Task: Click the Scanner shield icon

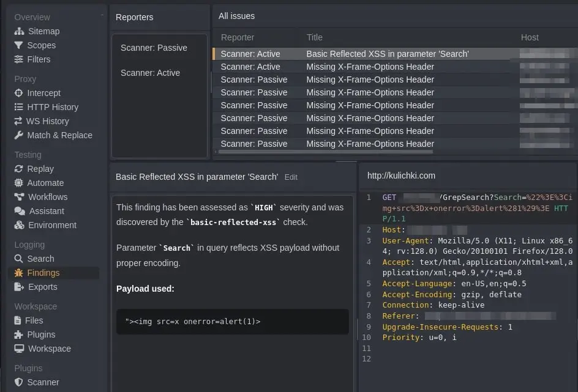Action: 18,382
